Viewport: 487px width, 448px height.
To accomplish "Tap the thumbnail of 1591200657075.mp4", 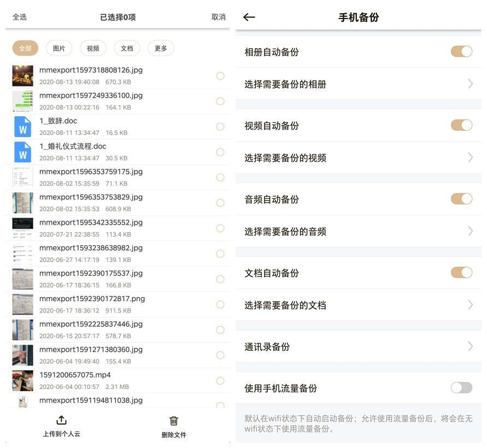I will (x=21, y=381).
